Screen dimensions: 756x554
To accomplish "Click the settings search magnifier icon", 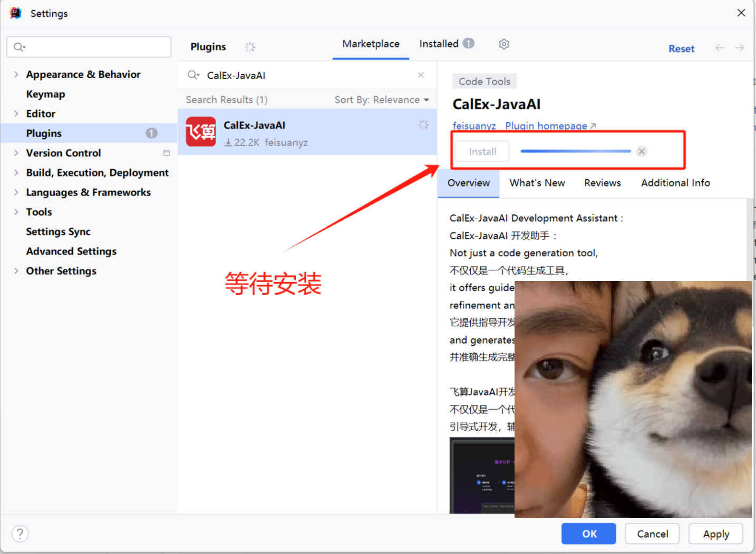I will coord(20,47).
